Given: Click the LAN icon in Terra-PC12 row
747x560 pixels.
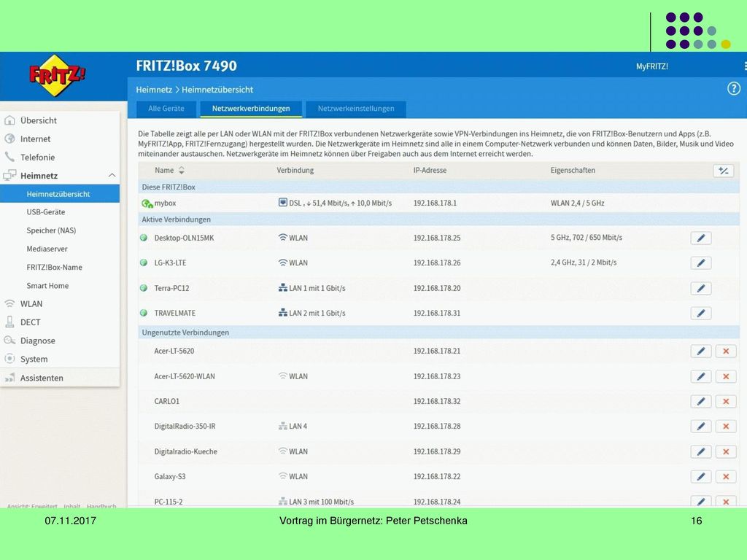Looking at the screenshot, I should click(282, 287).
